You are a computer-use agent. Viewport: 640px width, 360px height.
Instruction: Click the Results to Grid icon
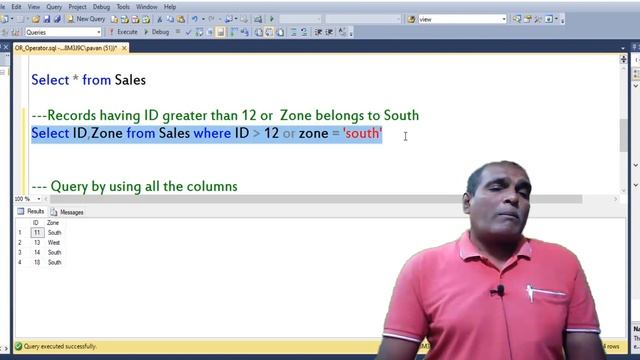[x=269, y=32]
